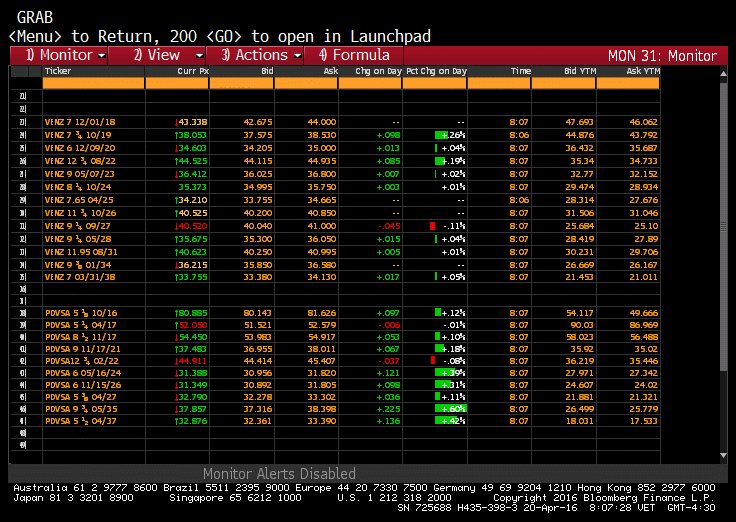
Task: Click the green percent bar for VENZ 7 ¾ 10/19
Action: coord(439,134)
